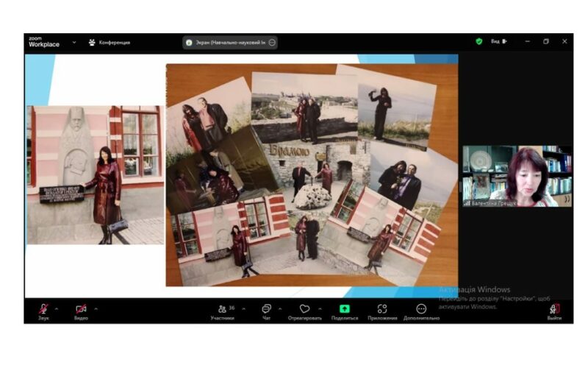Screen dimensions: 588x368
Task: Open the Zoom Workplace dropdown arrow
Action: coord(74,42)
